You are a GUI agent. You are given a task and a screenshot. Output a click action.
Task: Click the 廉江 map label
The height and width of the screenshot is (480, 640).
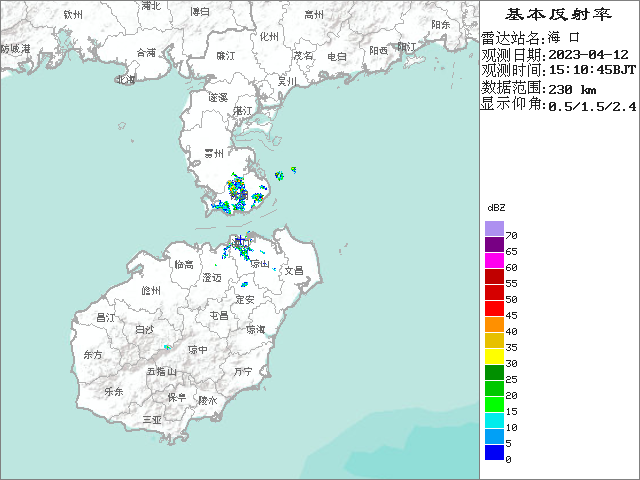click(x=226, y=56)
